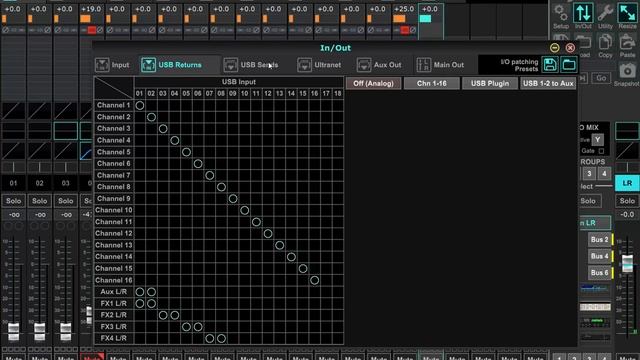This screenshot has height=360, width=640.
Task: Toggle Channel 8 to USB 08 patch point
Action: click(x=221, y=187)
